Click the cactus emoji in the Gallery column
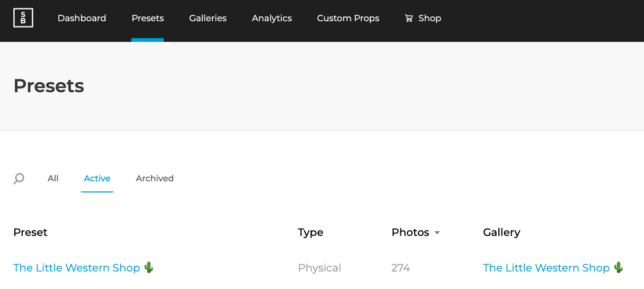 tap(619, 267)
